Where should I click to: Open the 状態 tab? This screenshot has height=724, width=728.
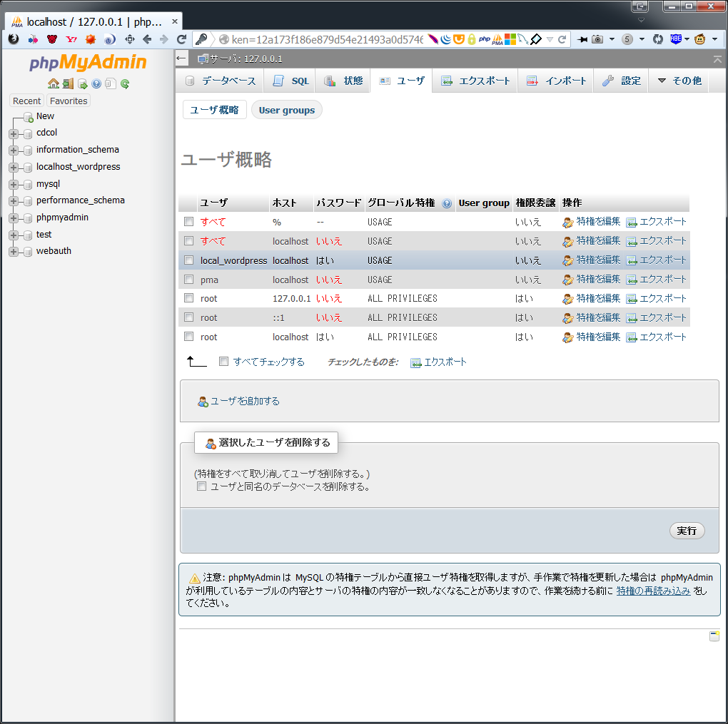pyautogui.click(x=343, y=81)
